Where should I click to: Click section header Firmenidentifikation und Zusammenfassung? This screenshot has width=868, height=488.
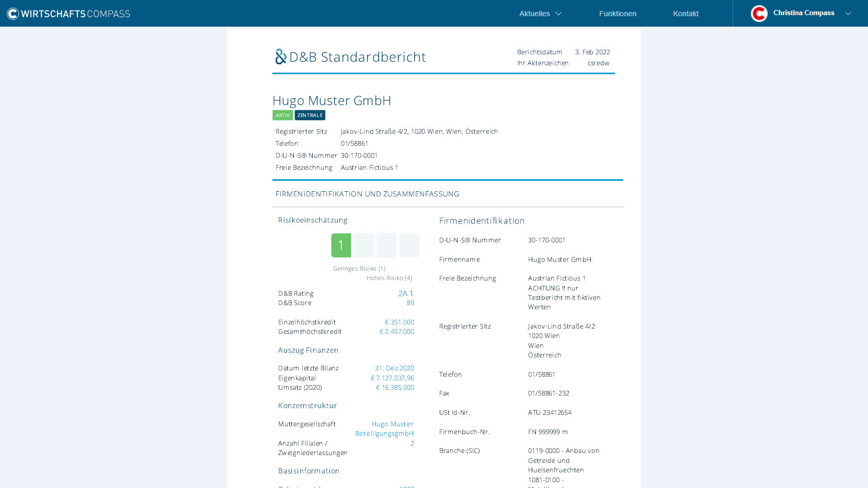[x=367, y=194]
